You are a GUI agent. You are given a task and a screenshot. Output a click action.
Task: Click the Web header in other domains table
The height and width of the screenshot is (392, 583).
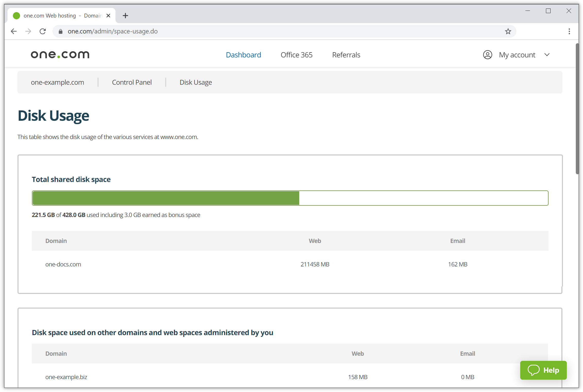point(358,354)
